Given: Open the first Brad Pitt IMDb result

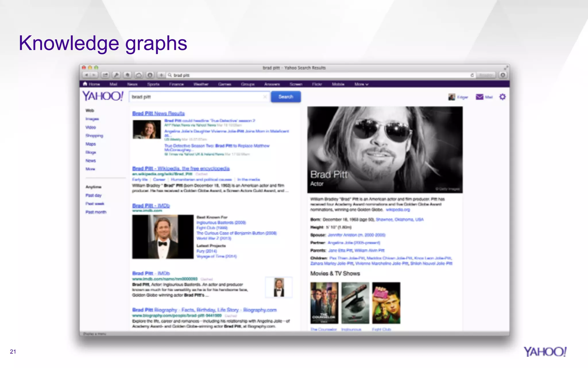Looking at the screenshot, I should tap(151, 206).
